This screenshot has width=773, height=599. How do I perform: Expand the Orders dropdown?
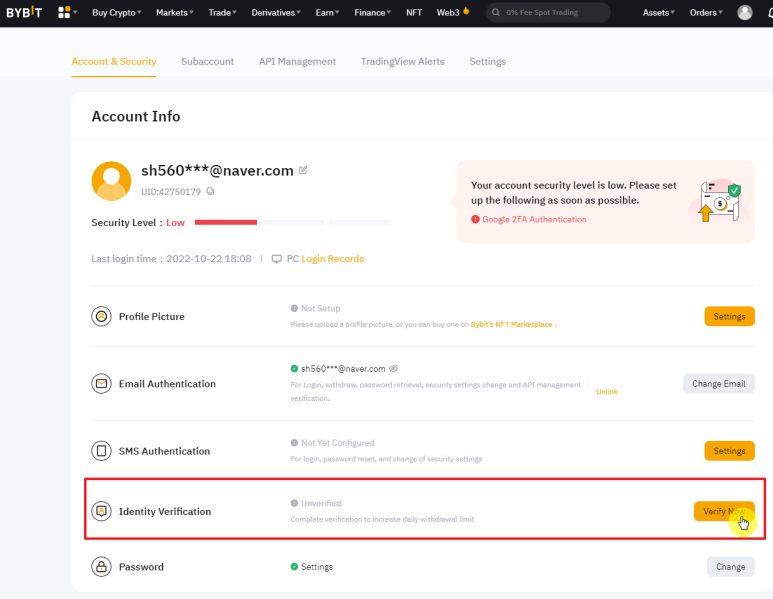click(x=706, y=12)
